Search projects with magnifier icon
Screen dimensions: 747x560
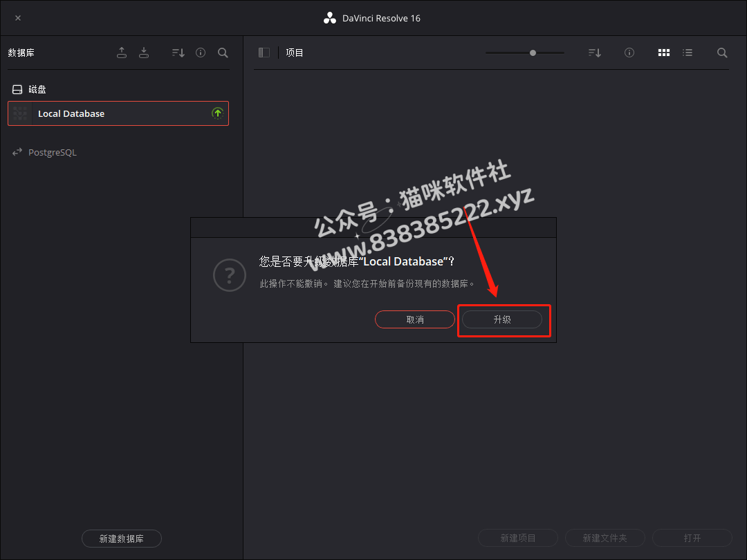point(722,53)
